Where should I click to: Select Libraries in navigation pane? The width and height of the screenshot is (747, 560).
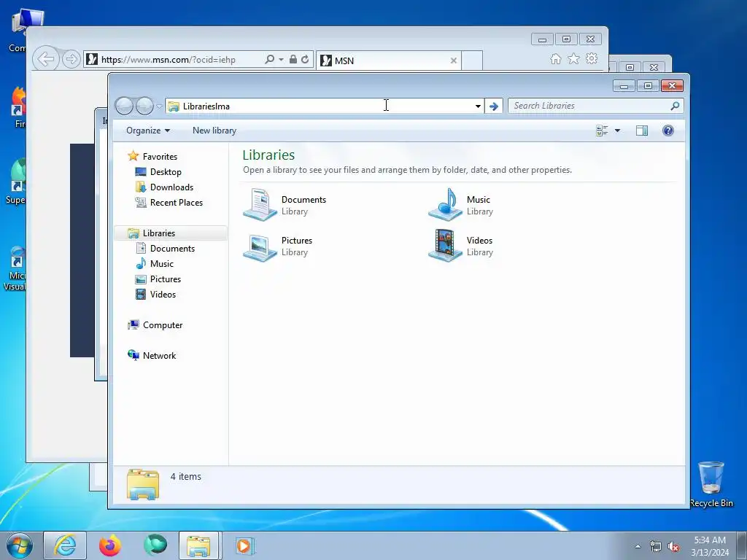(x=159, y=233)
